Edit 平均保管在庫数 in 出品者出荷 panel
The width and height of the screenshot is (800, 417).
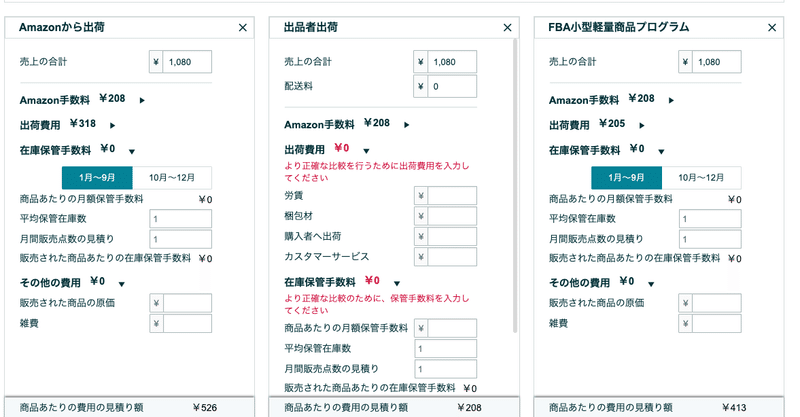click(445, 349)
